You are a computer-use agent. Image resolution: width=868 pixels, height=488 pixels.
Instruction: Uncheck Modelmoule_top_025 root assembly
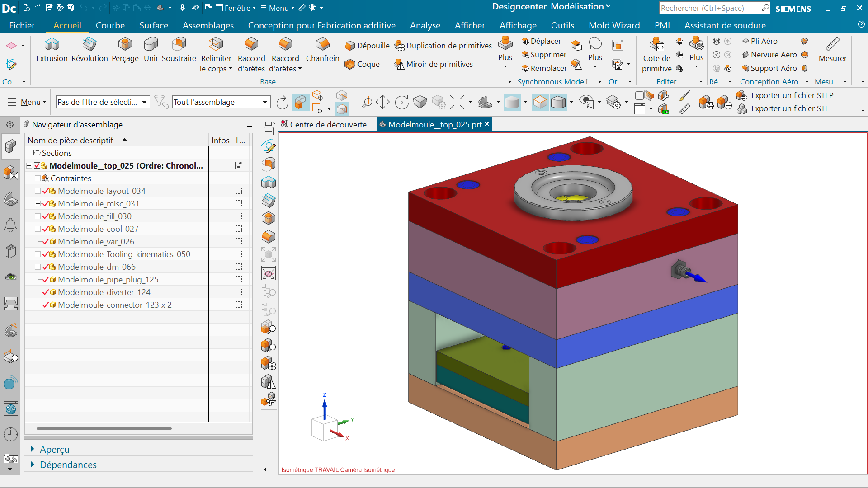(37, 166)
